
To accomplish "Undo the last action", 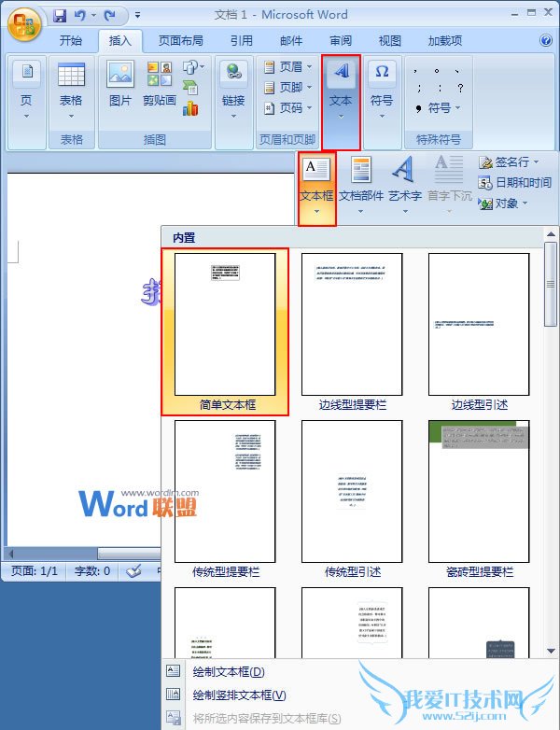I will 80,16.
